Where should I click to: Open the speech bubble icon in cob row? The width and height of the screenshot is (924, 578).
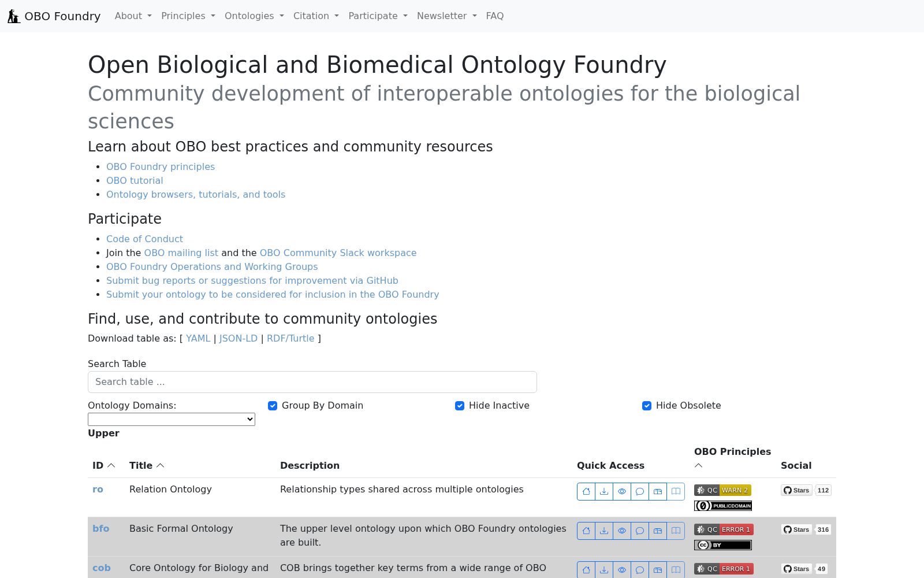click(640, 570)
